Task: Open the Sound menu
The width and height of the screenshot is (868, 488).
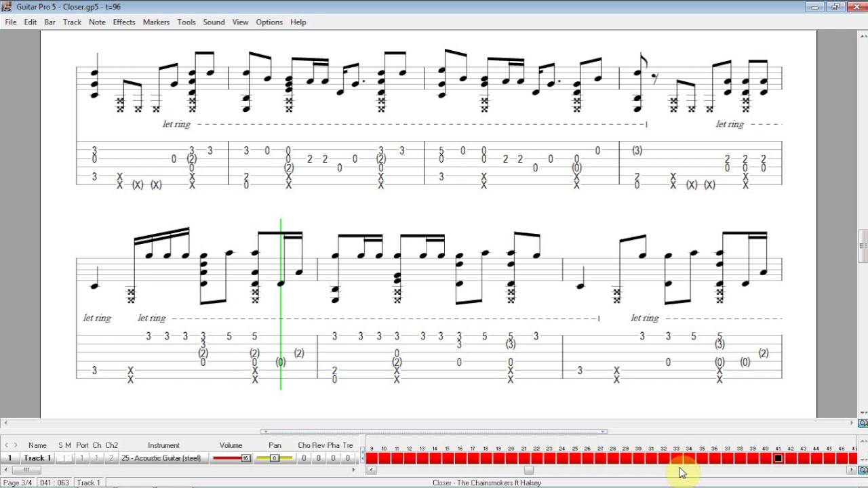Action: 214,22
